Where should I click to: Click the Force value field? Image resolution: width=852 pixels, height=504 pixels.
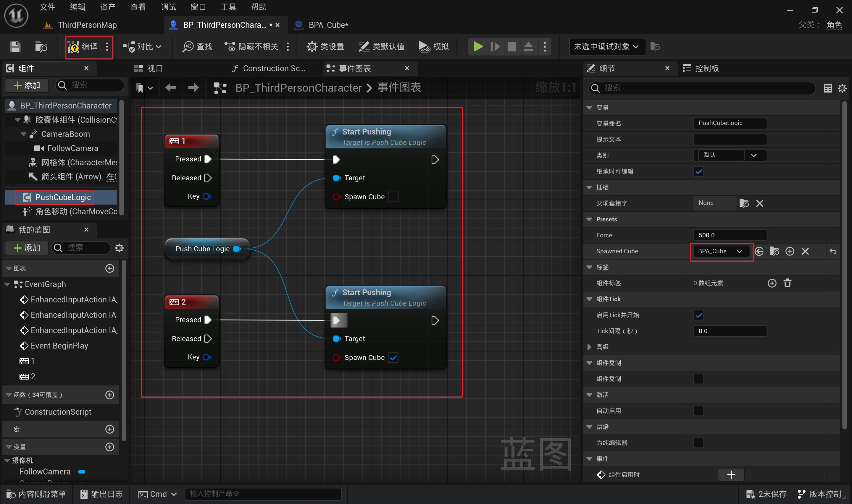(x=730, y=235)
